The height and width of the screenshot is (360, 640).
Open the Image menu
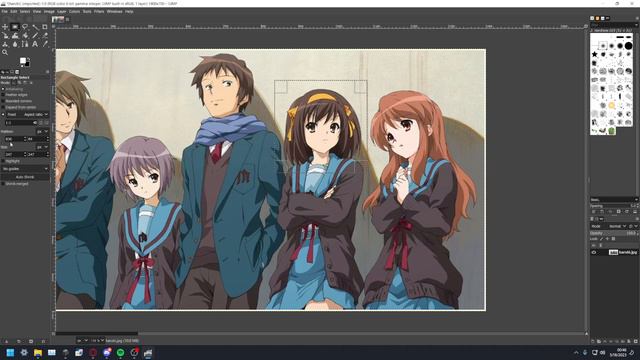[x=49, y=11]
